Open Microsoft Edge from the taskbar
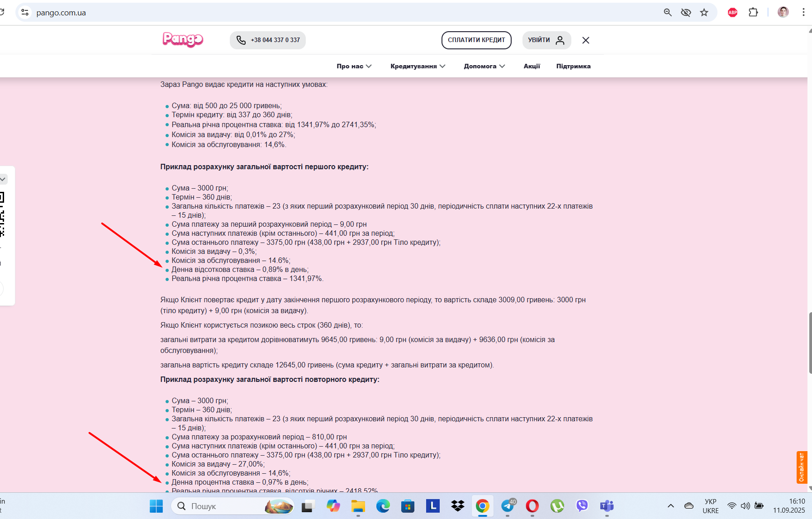Viewport: 812px width, 519px height. (383, 506)
